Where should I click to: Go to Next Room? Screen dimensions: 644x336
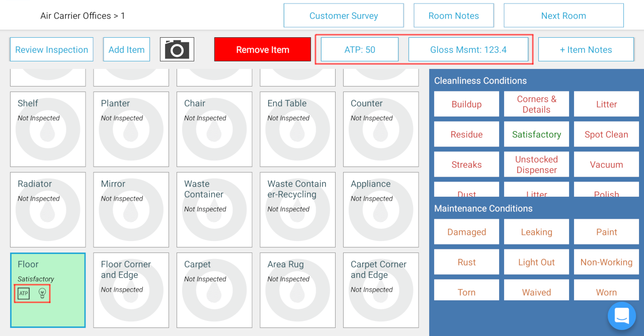pos(563,16)
